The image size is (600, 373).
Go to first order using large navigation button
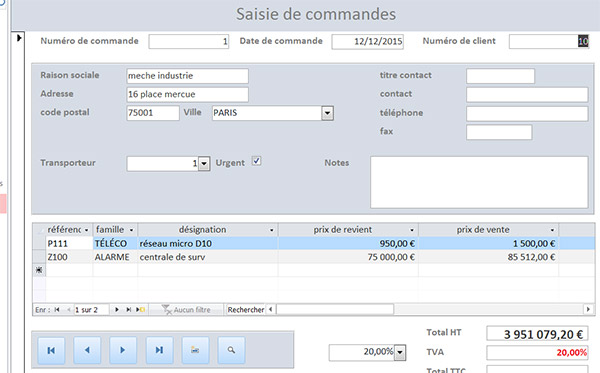click(51, 350)
